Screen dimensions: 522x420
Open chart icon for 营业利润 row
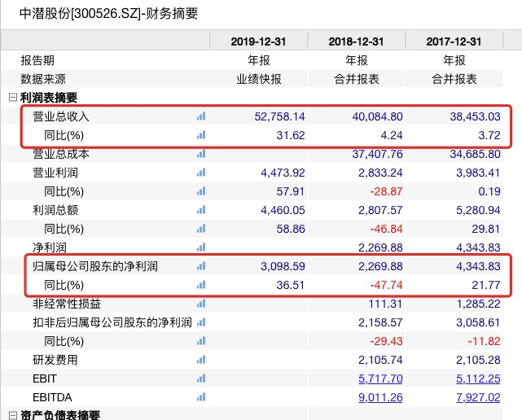(201, 173)
